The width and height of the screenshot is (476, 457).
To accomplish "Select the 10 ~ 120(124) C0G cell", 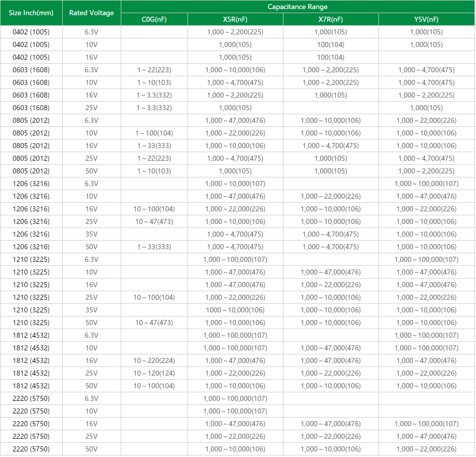I will (154, 373).
